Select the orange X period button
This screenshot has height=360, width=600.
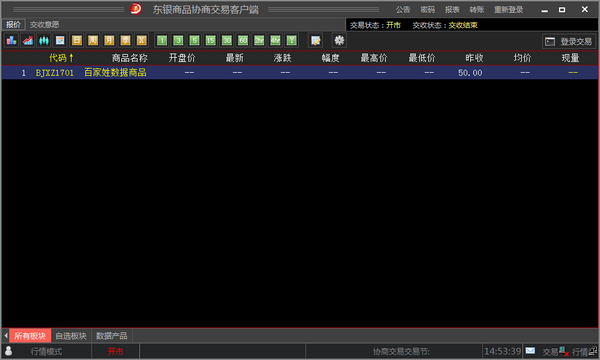[142, 40]
